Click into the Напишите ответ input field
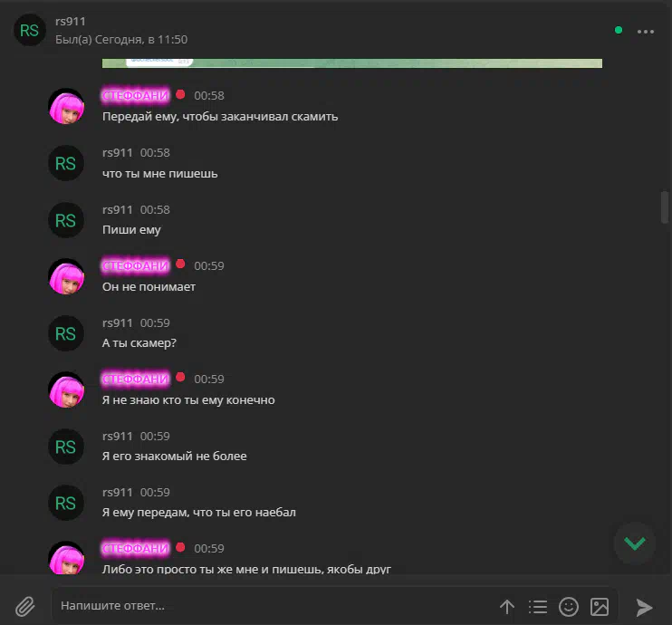Viewport: 672px width, 625px height. (274, 606)
